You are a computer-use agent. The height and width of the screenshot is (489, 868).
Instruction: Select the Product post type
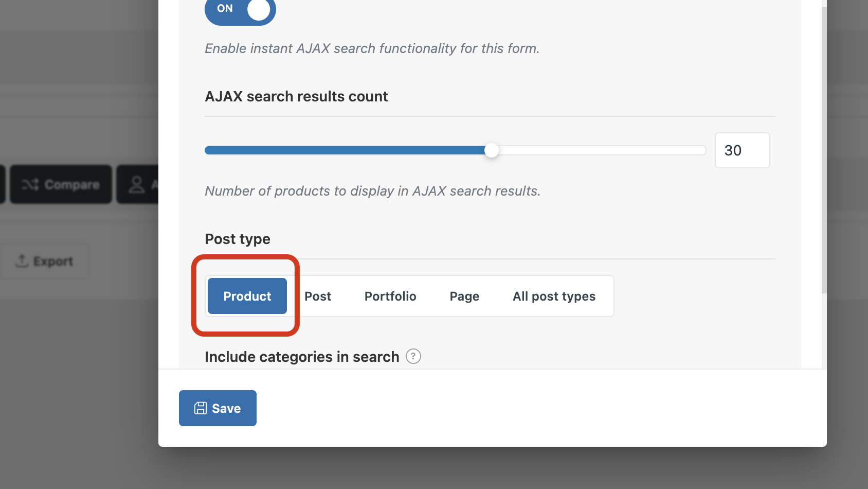[247, 296]
